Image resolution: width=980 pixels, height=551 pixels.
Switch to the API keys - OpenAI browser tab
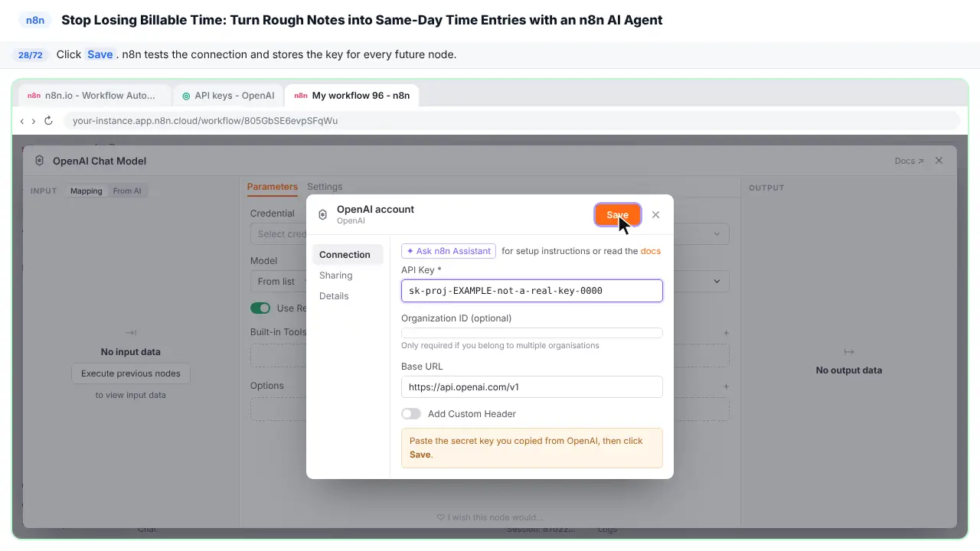tap(228, 96)
